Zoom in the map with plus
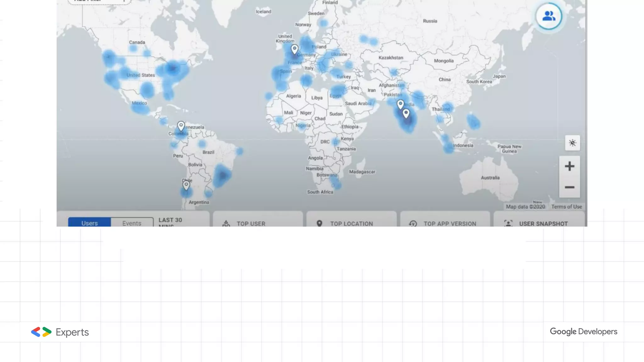644x362 pixels. point(569,166)
